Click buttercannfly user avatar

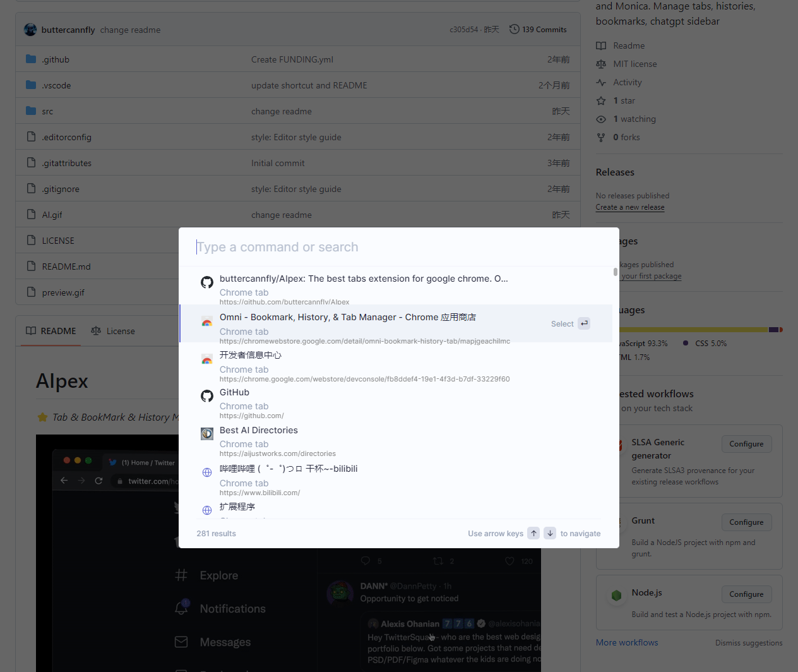(30, 30)
